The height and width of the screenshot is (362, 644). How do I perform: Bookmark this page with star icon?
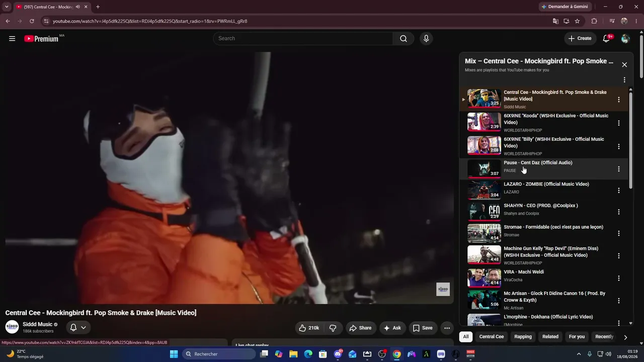coord(578,21)
